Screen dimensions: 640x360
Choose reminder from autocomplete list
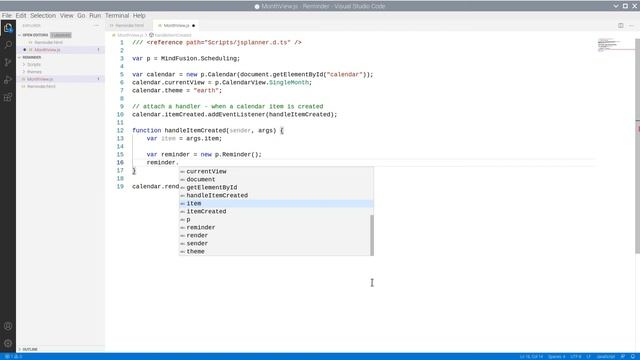276,227
